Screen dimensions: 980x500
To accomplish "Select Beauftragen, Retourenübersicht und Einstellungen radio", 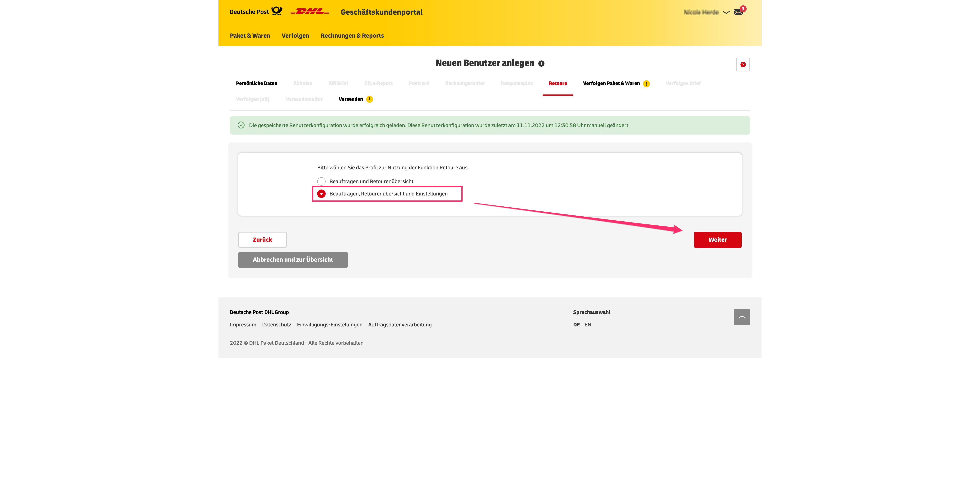I will pyautogui.click(x=321, y=194).
